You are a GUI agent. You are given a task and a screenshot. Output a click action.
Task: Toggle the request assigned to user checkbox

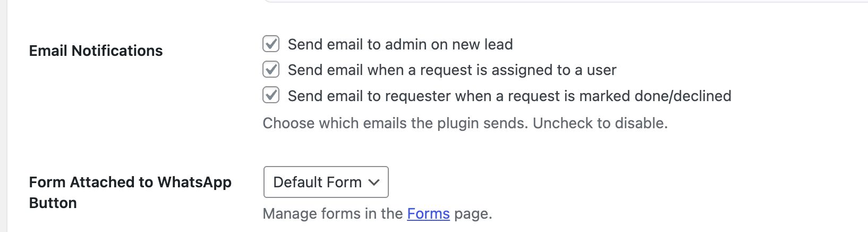[x=271, y=69]
